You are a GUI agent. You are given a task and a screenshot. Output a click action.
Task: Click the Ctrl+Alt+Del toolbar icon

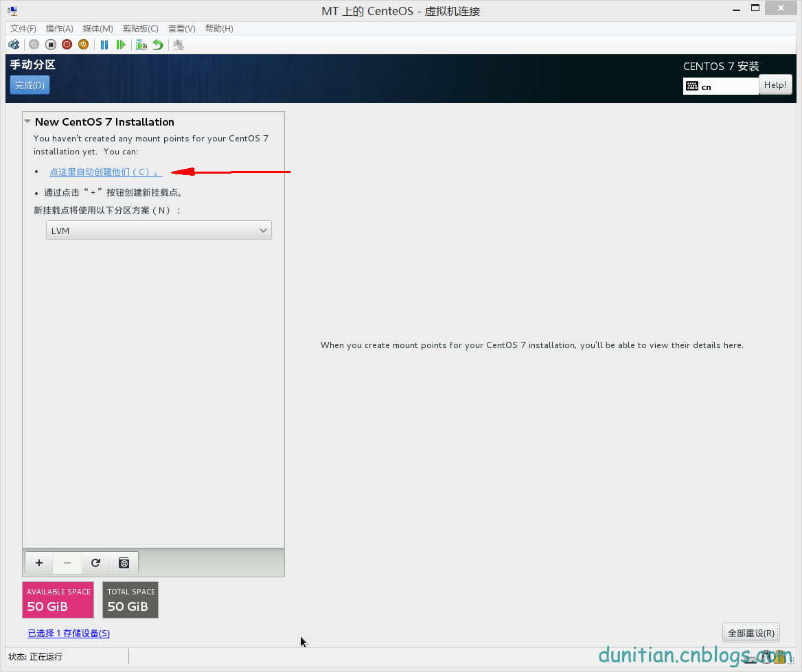[x=14, y=45]
